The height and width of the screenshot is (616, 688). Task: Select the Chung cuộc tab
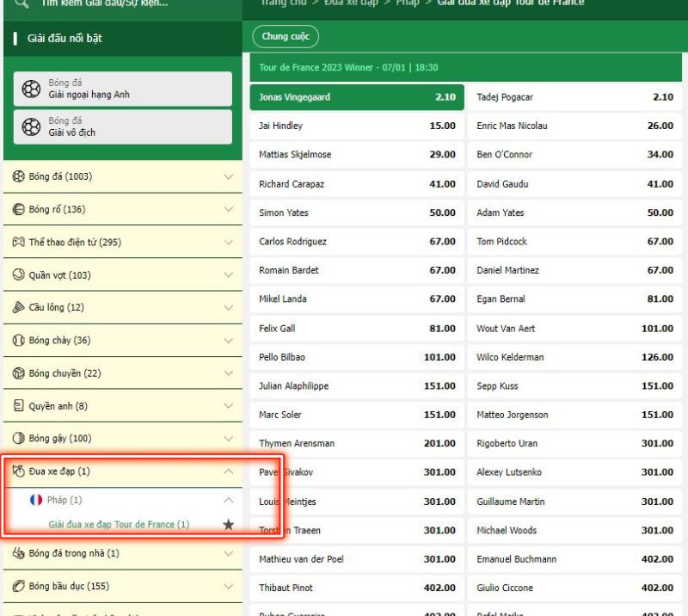pyautogui.click(x=286, y=36)
